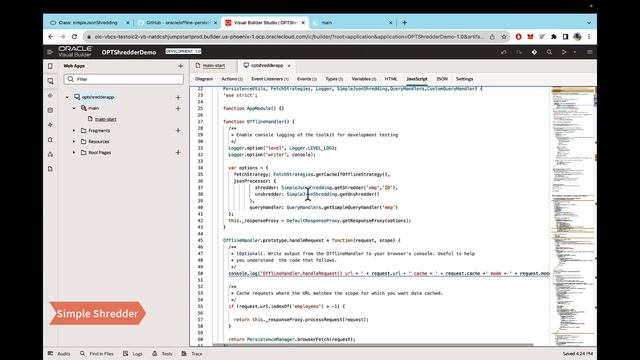Open the Business Objects navigator icon
The height and width of the screenshot is (360, 640).
point(50,110)
